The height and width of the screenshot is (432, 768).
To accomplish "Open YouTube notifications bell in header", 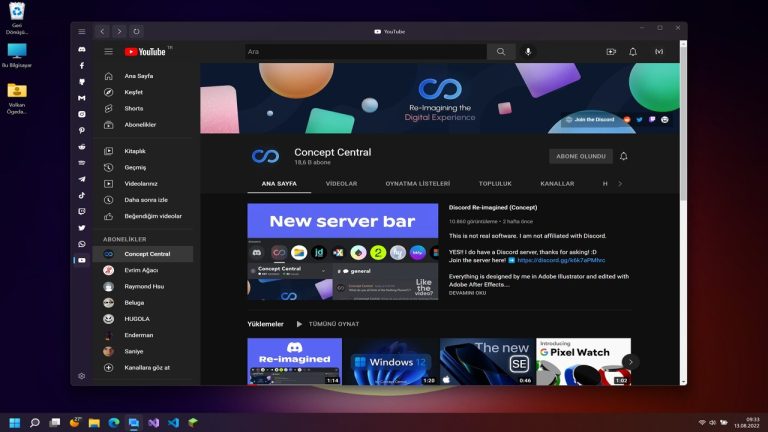I will pos(633,51).
